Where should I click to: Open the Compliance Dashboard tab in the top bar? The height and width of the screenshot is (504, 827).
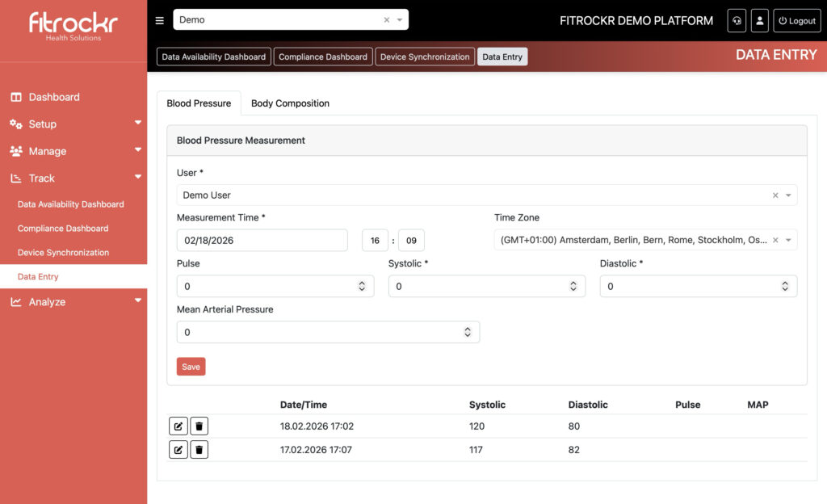click(x=323, y=57)
